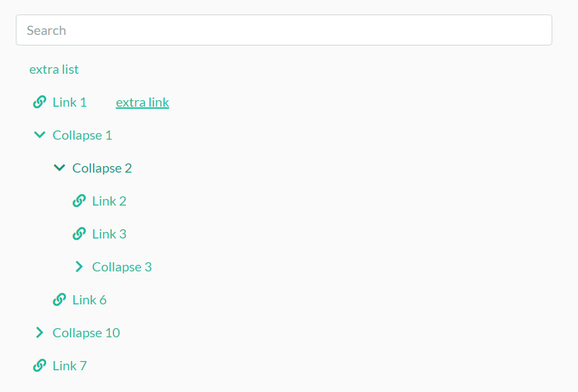Select the Collapse 1 label
The height and width of the screenshot is (392, 578).
82,134
